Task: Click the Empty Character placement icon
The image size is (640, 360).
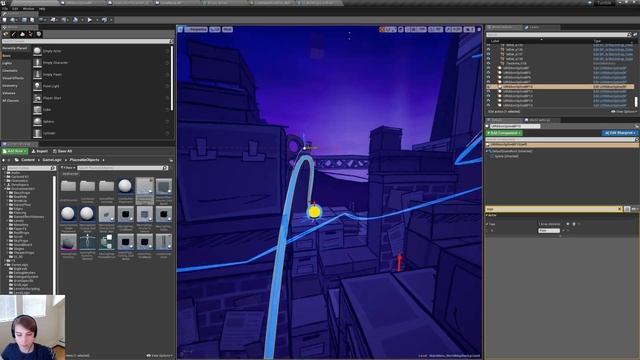Action: coord(37,63)
